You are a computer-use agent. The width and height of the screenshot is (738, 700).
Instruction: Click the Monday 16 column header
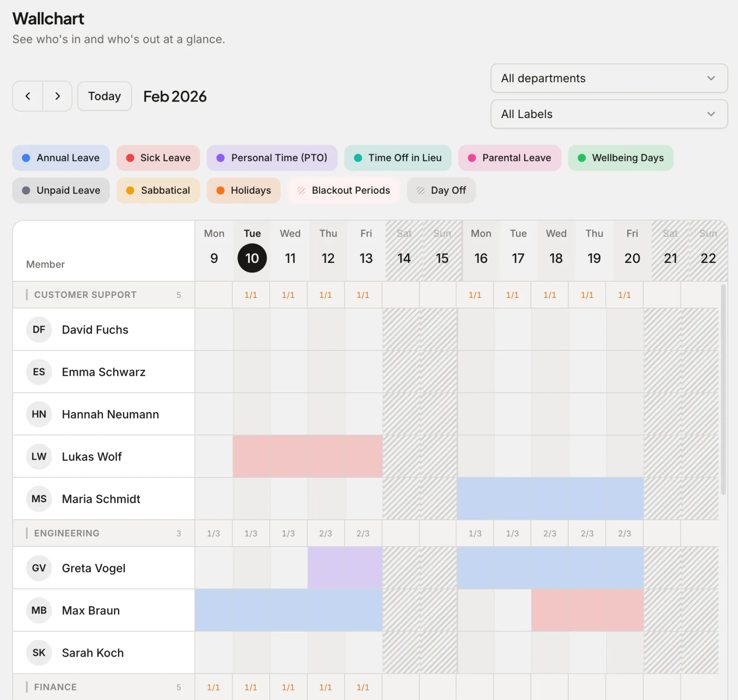coord(481,251)
